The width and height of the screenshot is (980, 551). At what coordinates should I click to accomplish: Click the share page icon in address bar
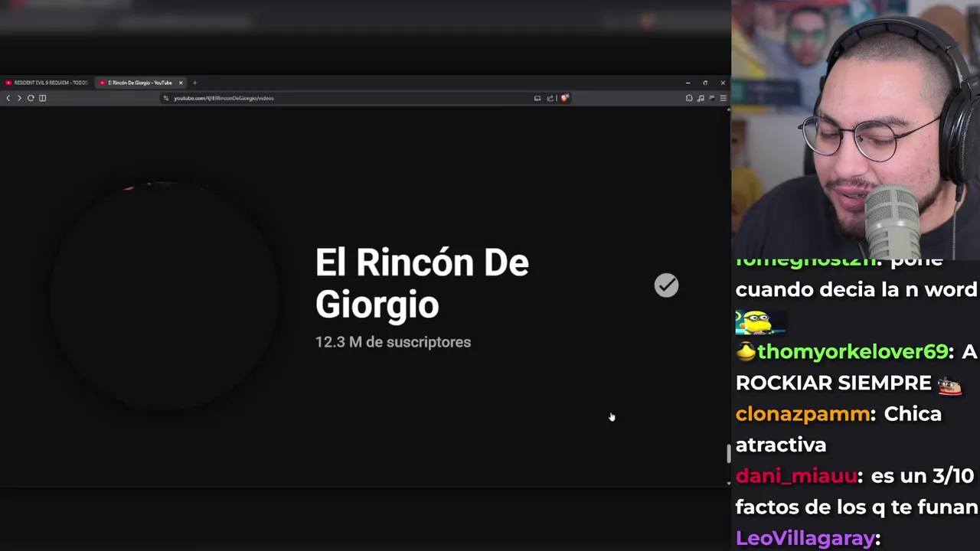[x=550, y=98]
